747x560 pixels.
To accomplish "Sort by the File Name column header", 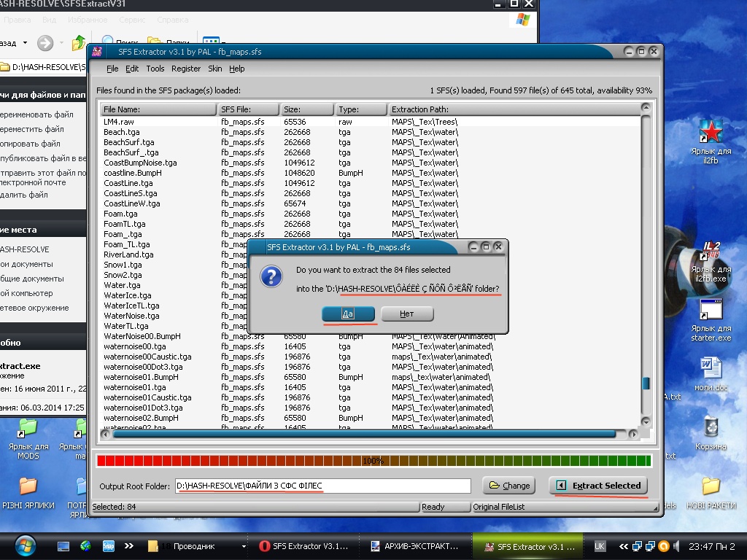I will coord(158,109).
